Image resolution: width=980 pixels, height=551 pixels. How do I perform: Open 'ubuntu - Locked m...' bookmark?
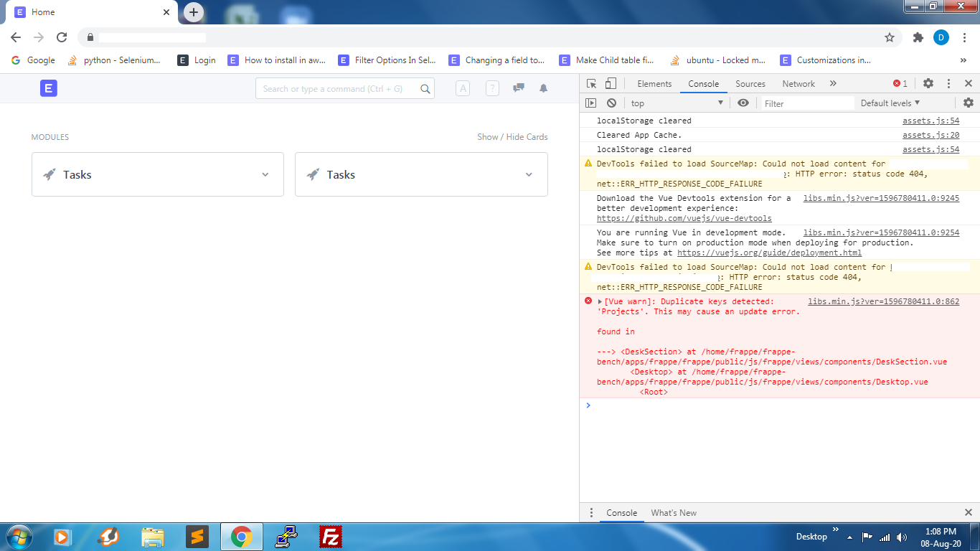717,60
